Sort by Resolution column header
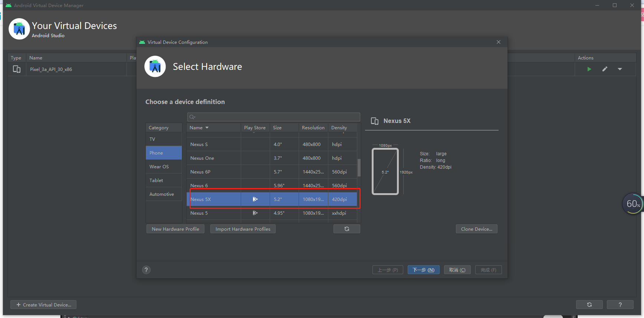 click(313, 128)
